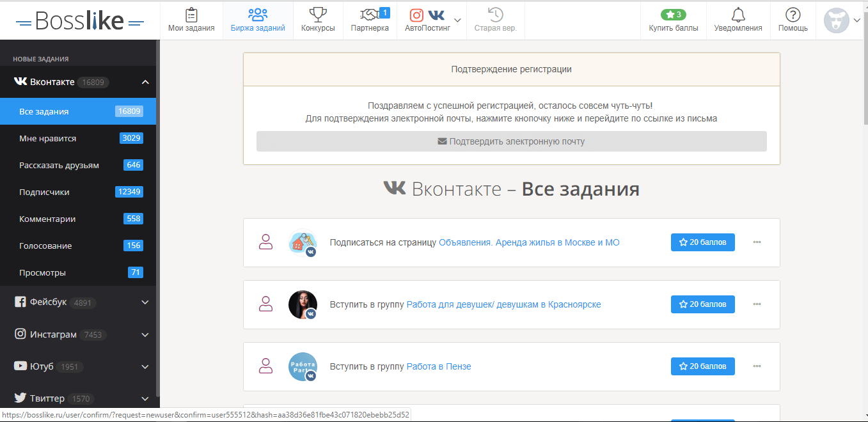Select Мне нравится task filter
Screen dimensions: 868x422
point(48,138)
